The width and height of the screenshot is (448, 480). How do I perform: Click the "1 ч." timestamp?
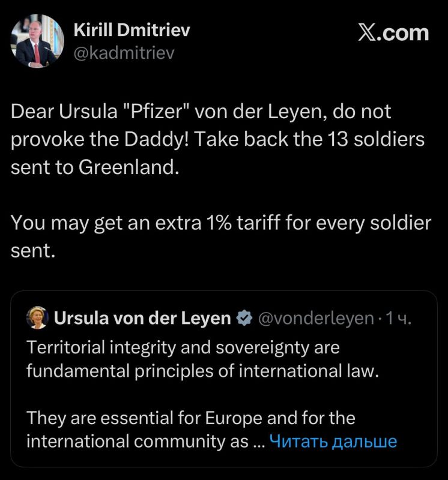(x=399, y=319)
